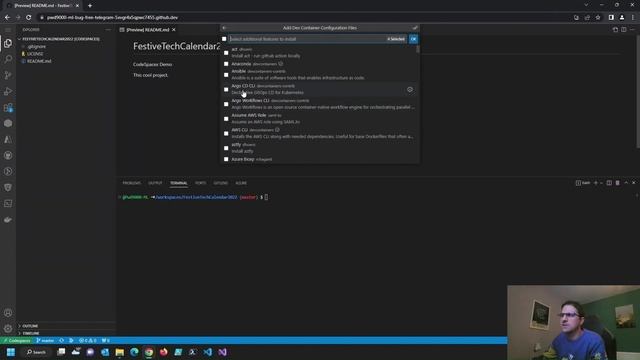The image size is (640, 360).
Task: Close the bottom panel
Action: (634, 183)
